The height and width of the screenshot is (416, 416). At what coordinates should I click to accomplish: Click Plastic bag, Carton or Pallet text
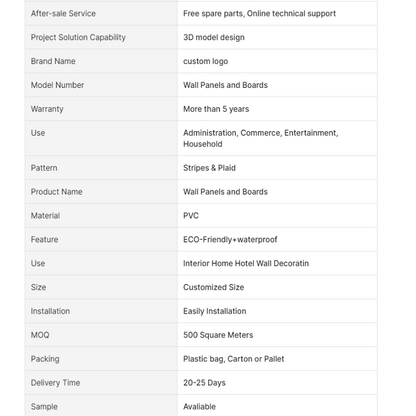(234, 359)
